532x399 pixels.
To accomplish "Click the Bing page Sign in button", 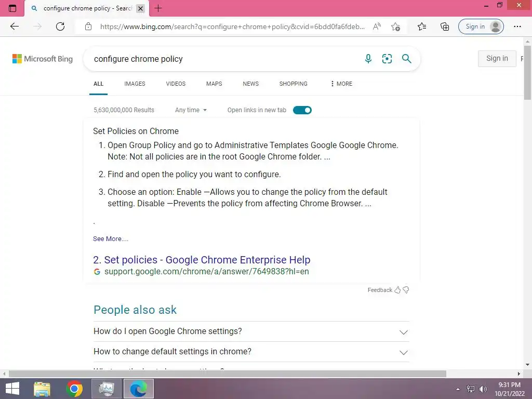I will 497,58.
